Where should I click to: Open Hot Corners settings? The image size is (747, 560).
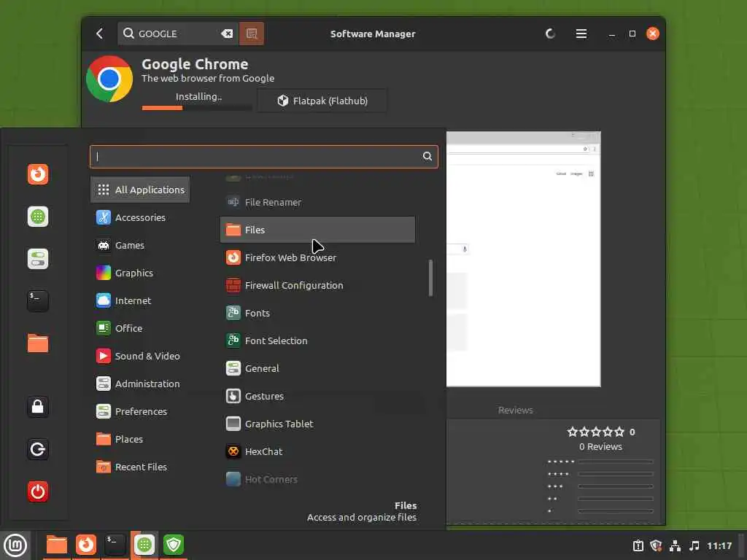pos(317,479)
